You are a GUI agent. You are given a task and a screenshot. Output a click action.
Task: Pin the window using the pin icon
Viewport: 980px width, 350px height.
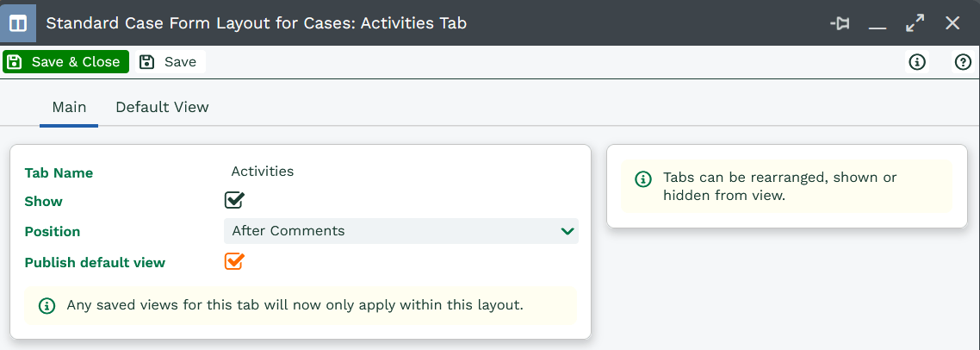[x=840, y=23]
